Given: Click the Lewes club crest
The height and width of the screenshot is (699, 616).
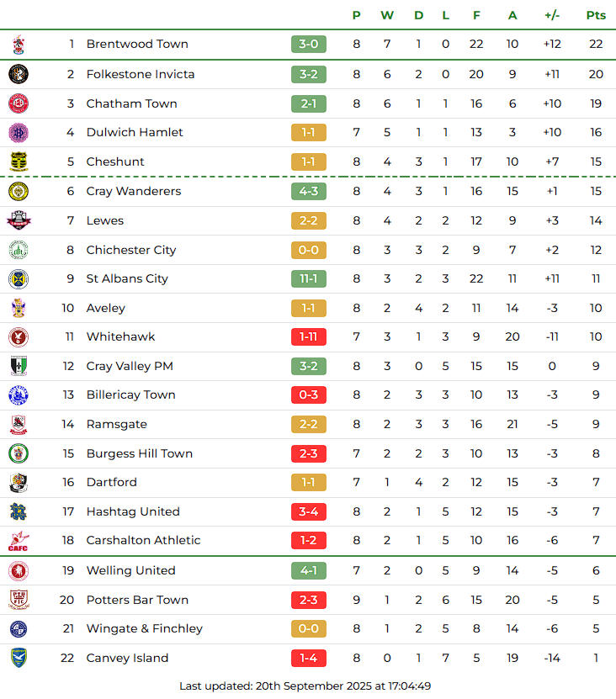Looking at the screenshot, I should click(19, 220).
